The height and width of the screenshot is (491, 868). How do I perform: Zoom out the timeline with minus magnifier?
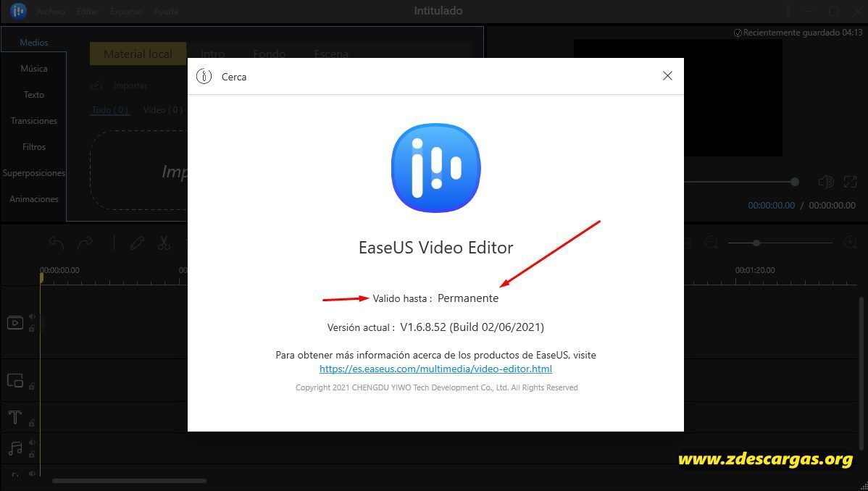[711, 243]
